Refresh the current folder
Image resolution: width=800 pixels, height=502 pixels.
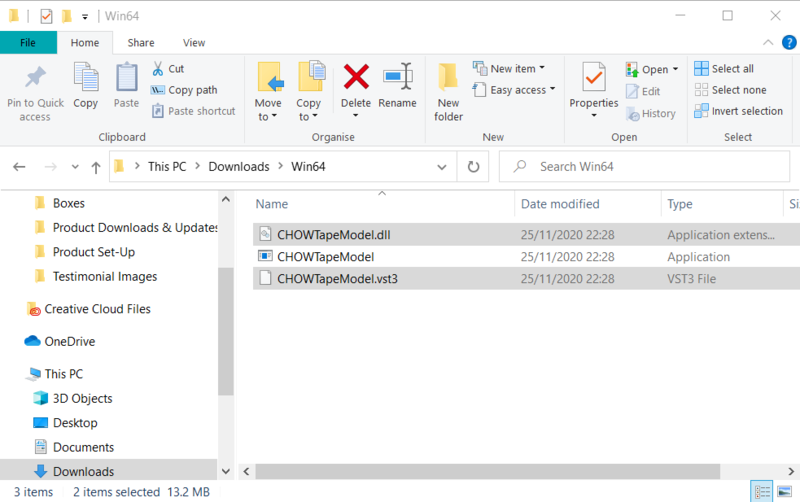tap(473, 167)
